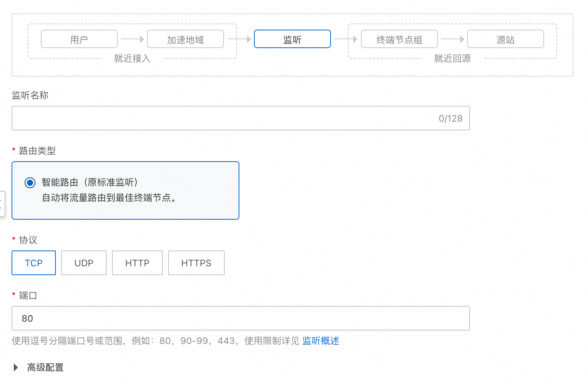The image size is (588, 384).
Task: Click inside the 监听名称 input field
Action: coord(241,118)
